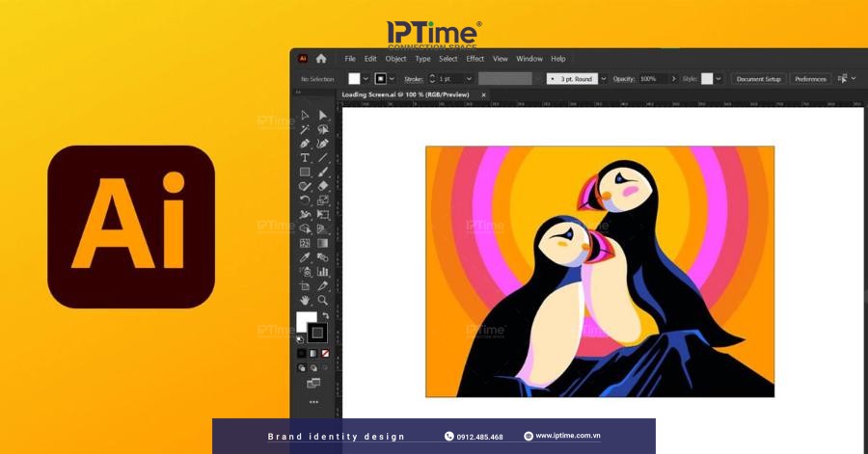Select the Zoom magnifier tool
Image resolution: width=868 pixels, height=454 pixels.
point(323,301)
